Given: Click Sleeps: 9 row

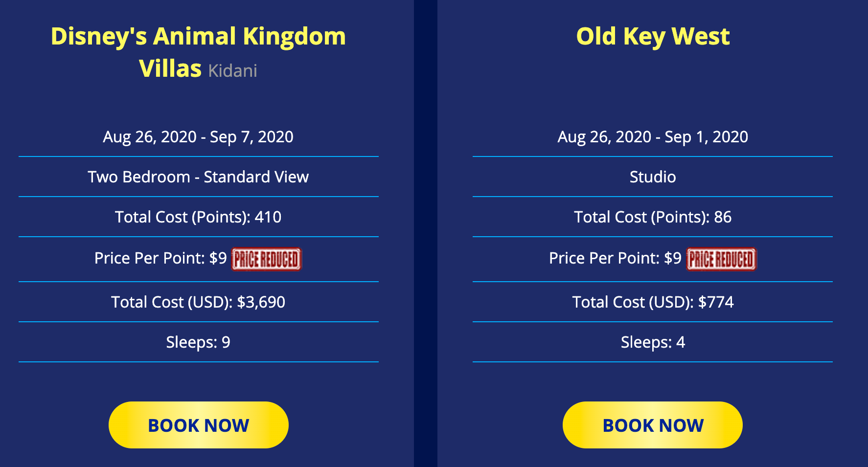Looking at the screenshot, I should [198, 342].
